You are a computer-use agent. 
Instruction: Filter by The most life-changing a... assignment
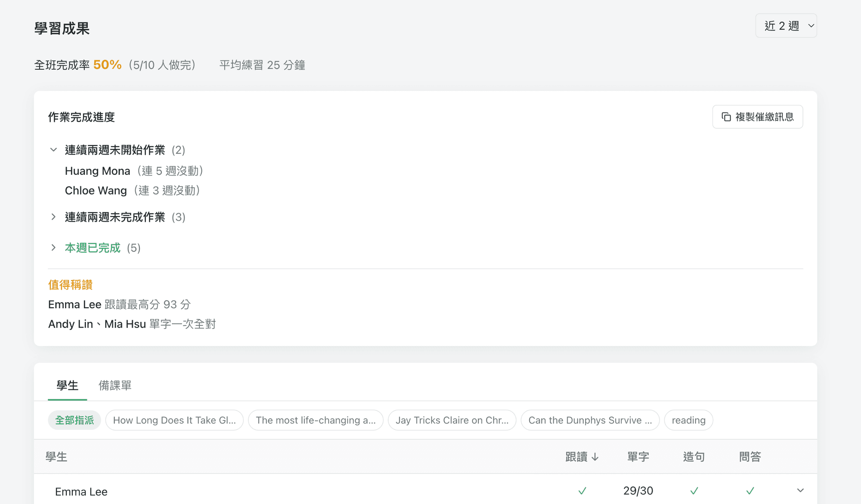(316, 420)
